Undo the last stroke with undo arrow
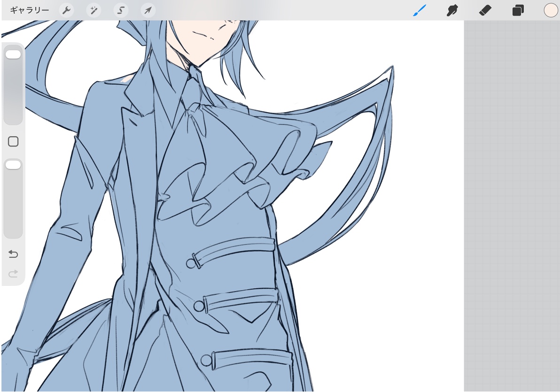 pos(13,254)
